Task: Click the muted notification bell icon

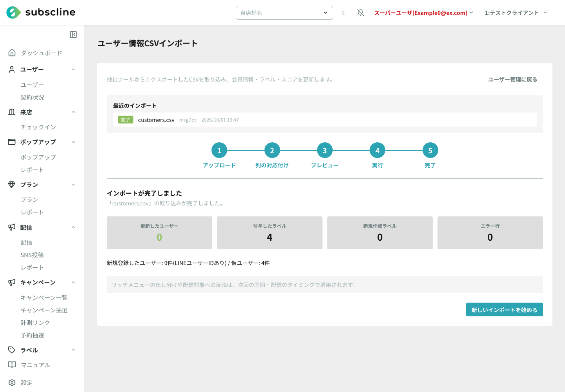Action: [361, 13]
